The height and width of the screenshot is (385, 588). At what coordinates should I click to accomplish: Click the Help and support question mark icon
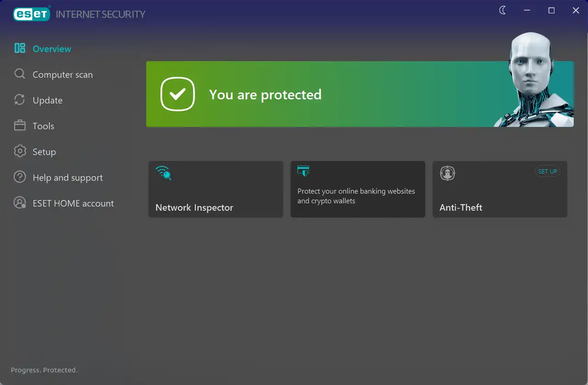click(x=20, y=177)
